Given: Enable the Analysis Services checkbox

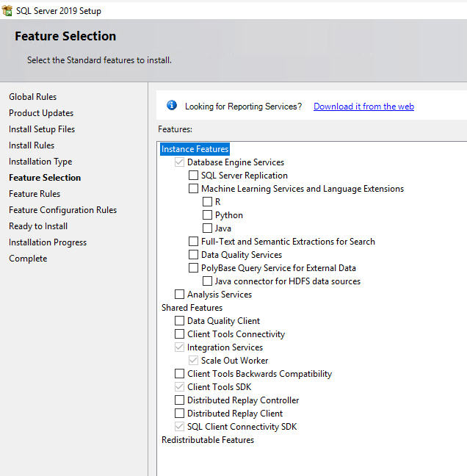Looking at the screenshot, I should (179, 294).
